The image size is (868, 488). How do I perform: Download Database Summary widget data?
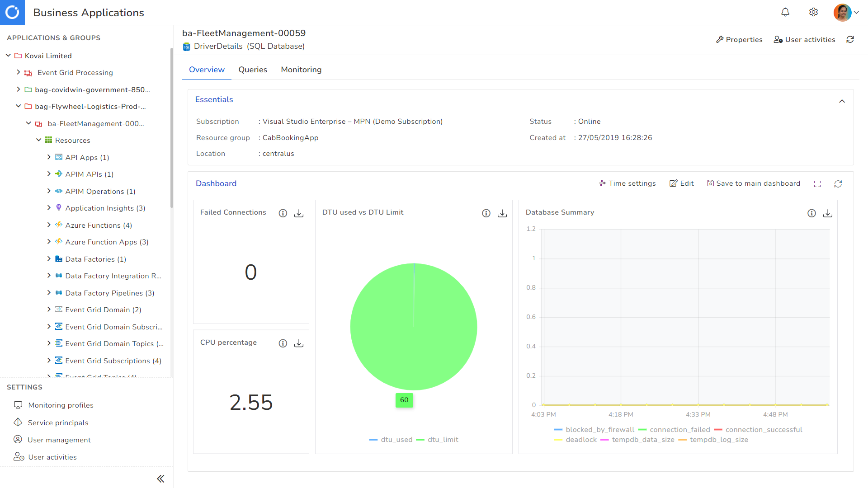[x=828, y=213]
